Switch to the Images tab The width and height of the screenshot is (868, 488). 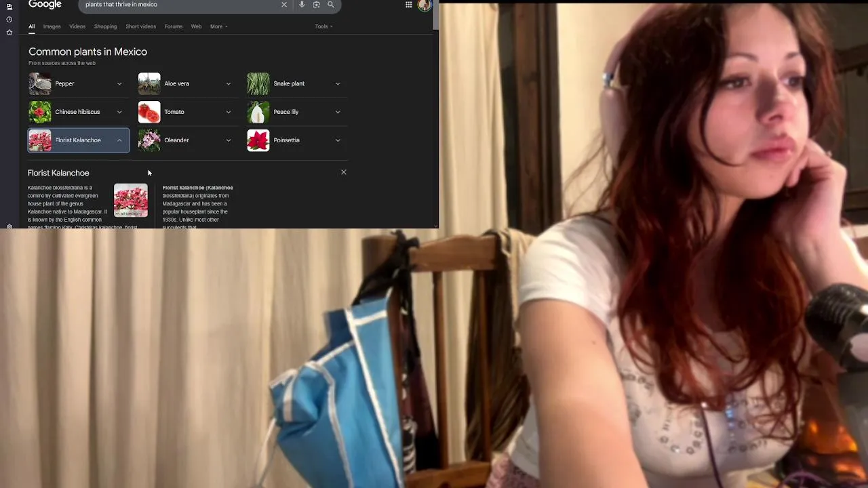(52, 26)
